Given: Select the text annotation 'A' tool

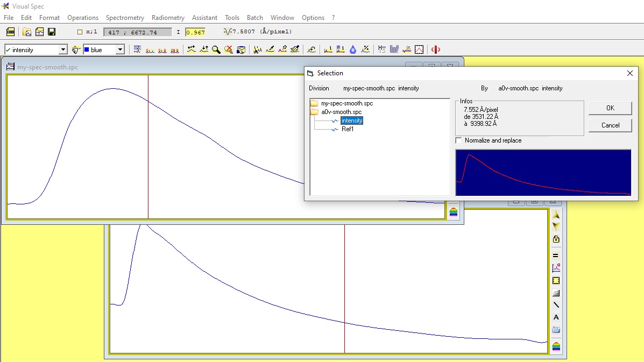Looking at the screenshot, I should (556, 317).
